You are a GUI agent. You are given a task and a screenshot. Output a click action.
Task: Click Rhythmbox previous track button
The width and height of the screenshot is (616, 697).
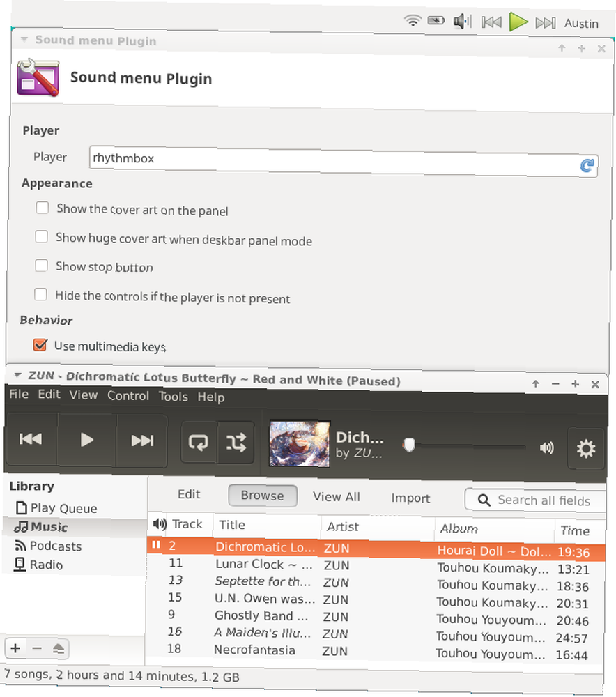[31, 438]
